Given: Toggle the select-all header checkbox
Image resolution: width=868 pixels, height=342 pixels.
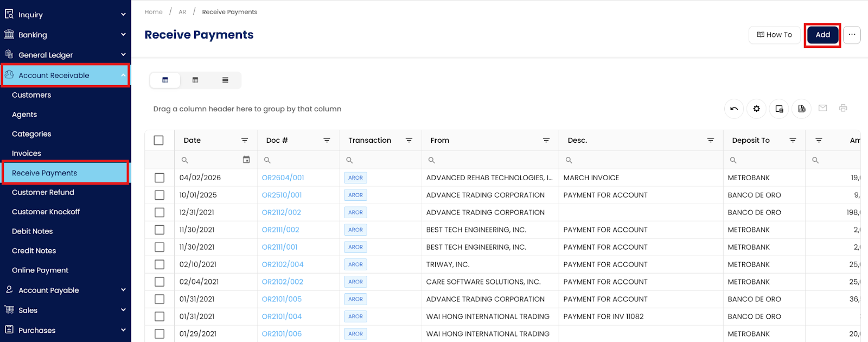Looking at the screenshot, I should tap(158, 140).
